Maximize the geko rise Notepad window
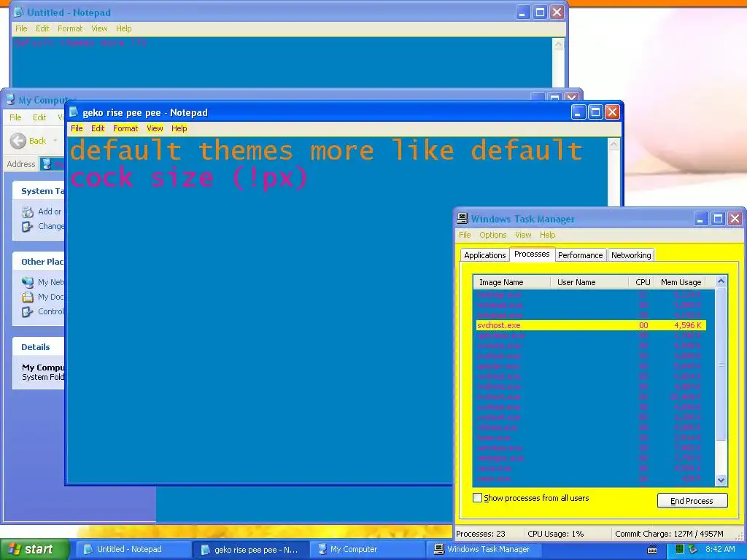This screenshot has width=747, height=560. tap(595, 112)
